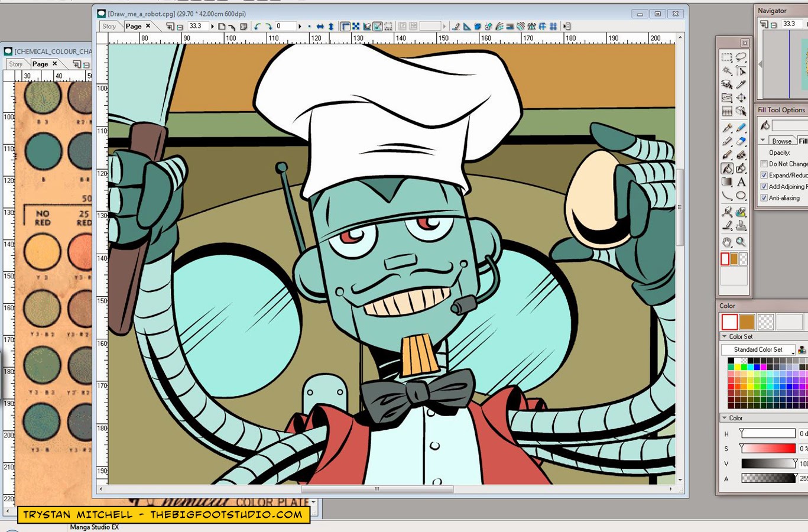Select the Magic Wand tool
This screenshot has height=532, width=808.
727,71
